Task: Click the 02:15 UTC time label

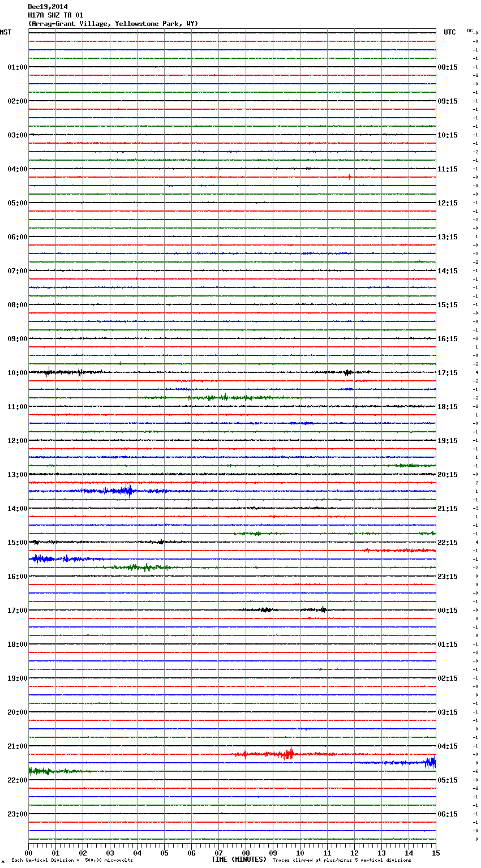Action: 448,678
